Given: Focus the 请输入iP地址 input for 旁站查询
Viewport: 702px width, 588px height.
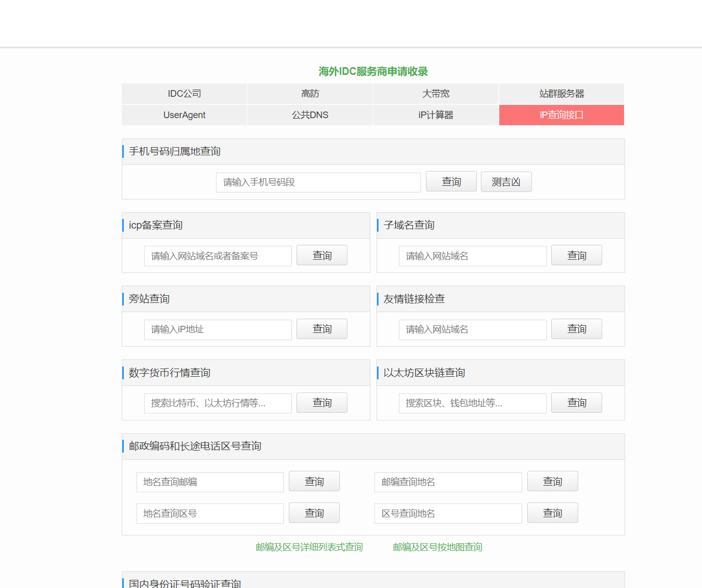Looking at the screenshot, I should tap(218, 329).
